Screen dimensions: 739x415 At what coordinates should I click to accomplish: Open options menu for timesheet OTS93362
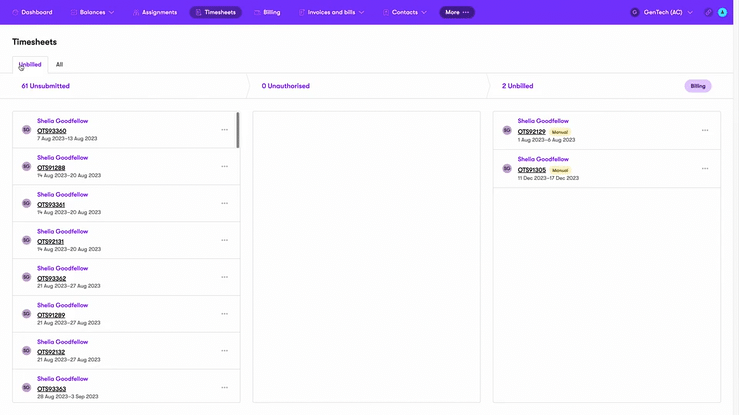tap(225, 277)
